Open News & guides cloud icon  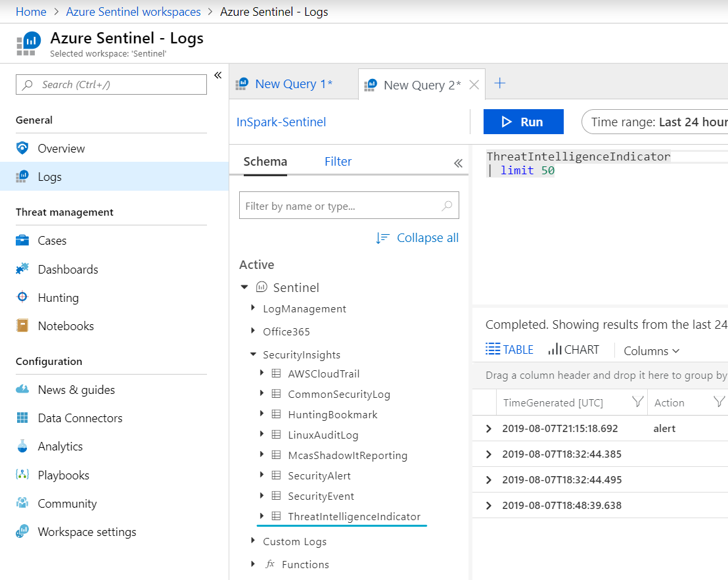tap(22, 389)
